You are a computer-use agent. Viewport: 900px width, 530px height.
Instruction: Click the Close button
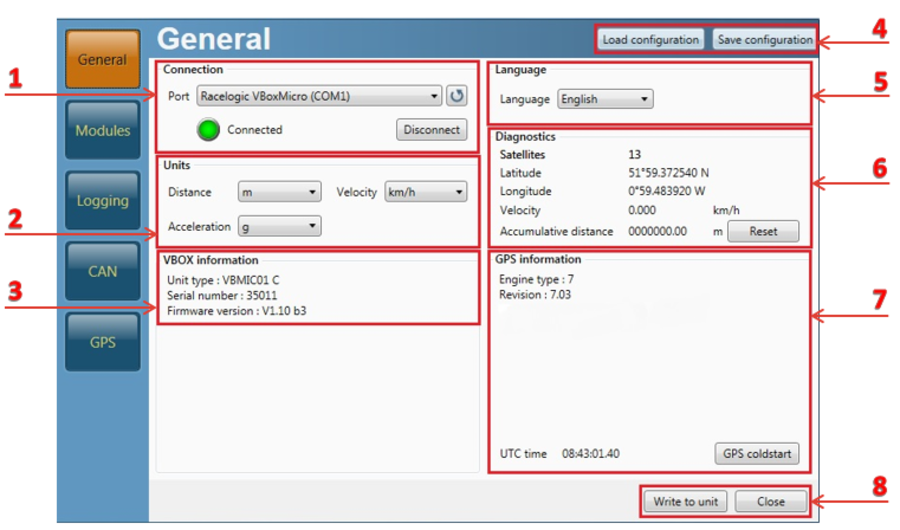(x=770, y=501)
